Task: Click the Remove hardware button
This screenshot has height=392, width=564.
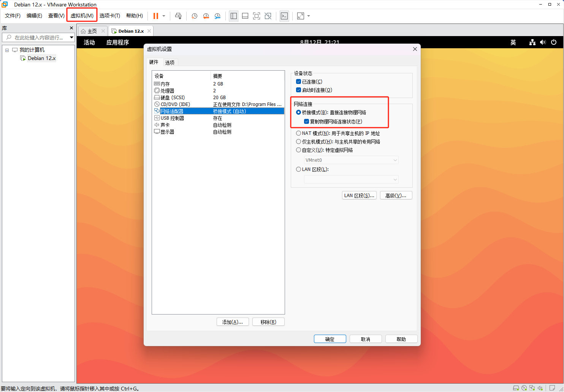Action: (x=268, y=322)
